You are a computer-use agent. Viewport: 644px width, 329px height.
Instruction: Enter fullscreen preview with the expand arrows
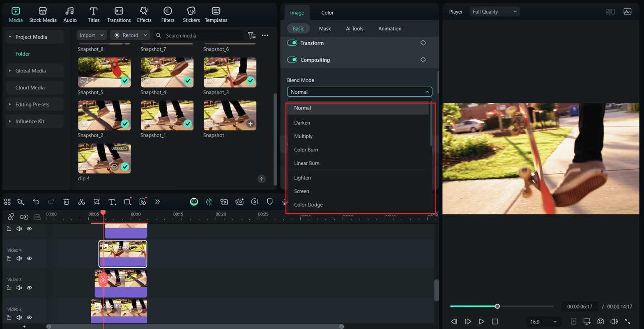(x=628, y=322)
